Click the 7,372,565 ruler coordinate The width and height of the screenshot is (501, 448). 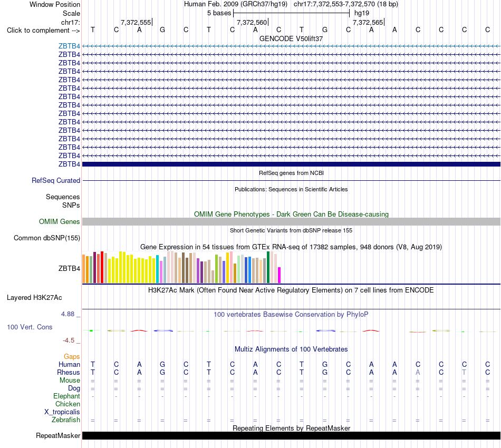(x=368, y=22)
